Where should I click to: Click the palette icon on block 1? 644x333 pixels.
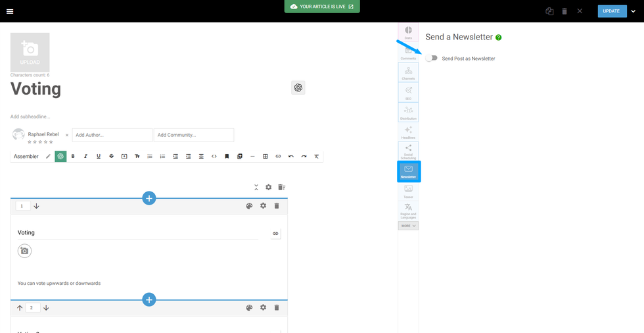click(249, 206)
